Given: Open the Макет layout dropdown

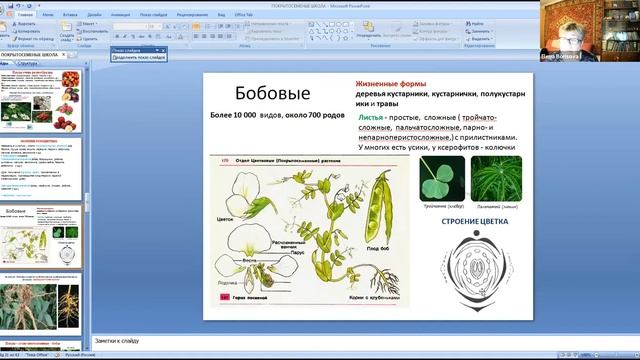Looking at the screenshot, I should [87, 24].
